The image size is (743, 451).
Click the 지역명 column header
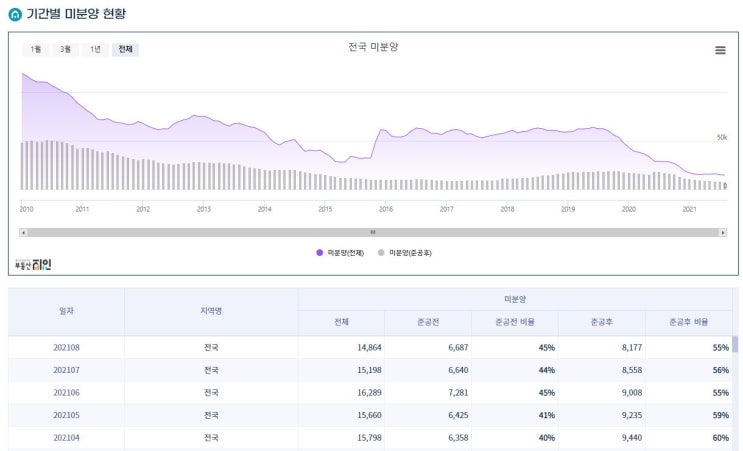click(211, 311)
